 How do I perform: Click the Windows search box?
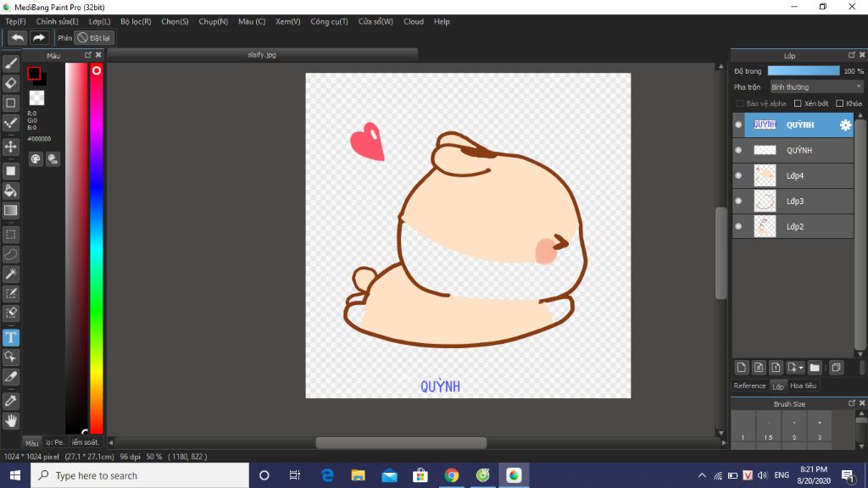pyautogui.click(x=140, y=475)
